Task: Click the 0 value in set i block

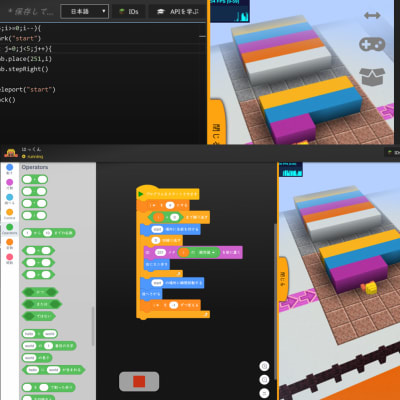Action: tap(170, 205)
